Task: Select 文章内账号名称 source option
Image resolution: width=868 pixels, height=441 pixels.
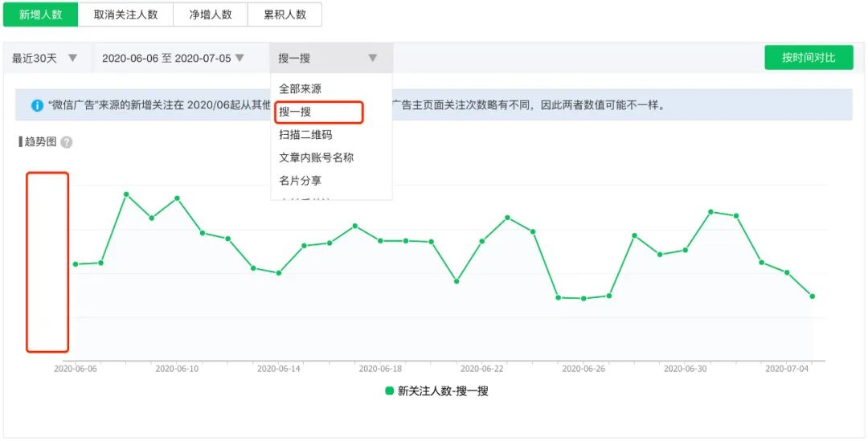Action: click(316, 157)
